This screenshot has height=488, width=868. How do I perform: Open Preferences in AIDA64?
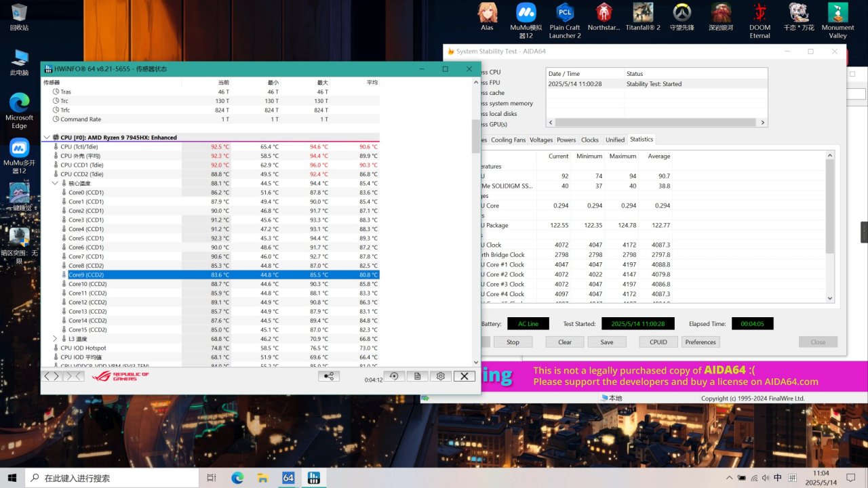[701, 342]
